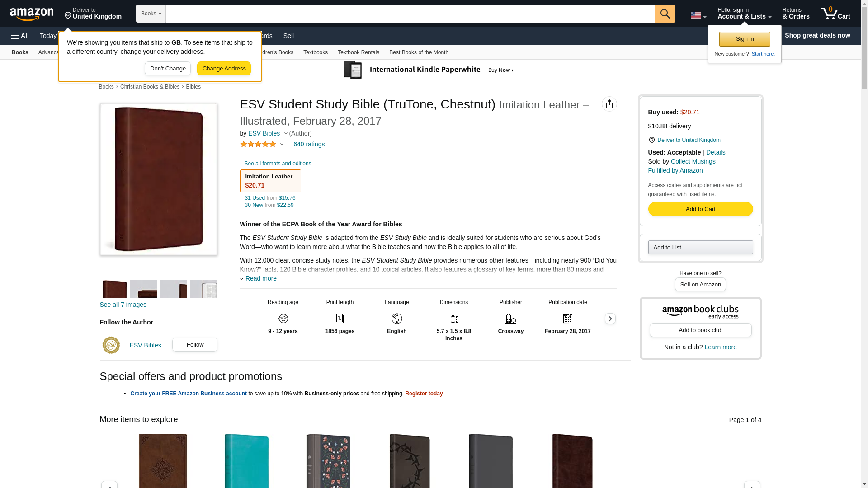868x488 pixels.
Task: Open the Books search category dropdown
Action: point(151,14)
